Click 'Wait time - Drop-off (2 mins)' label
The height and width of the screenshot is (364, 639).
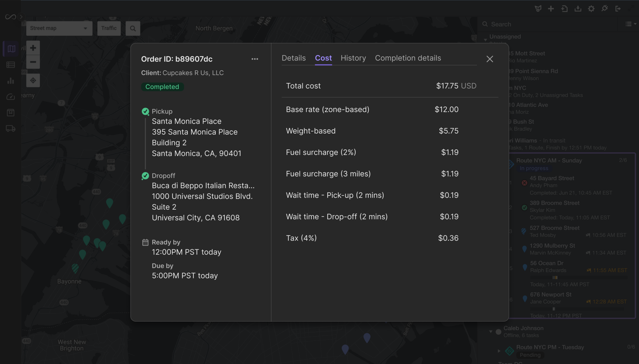click(337, 217)
